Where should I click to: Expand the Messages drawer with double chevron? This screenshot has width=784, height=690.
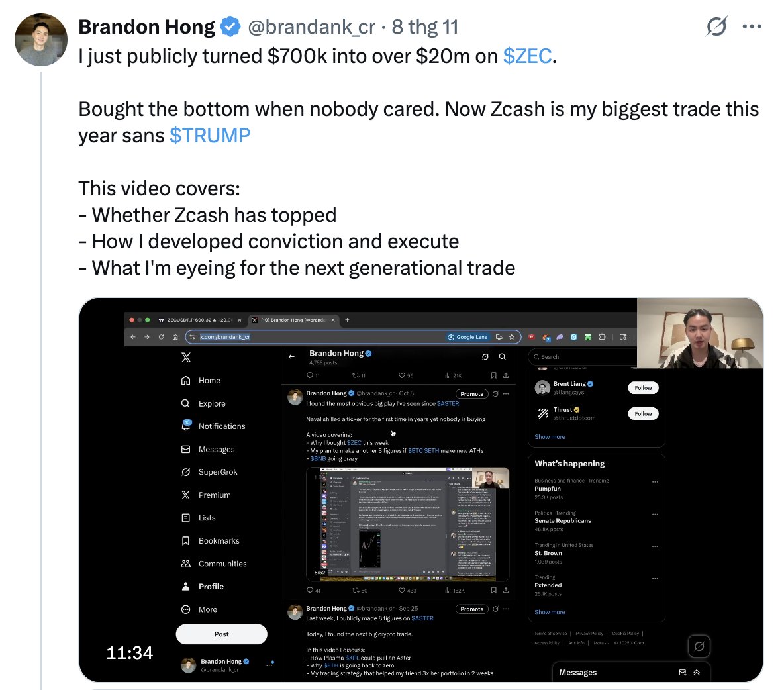(x=697, y=673)
